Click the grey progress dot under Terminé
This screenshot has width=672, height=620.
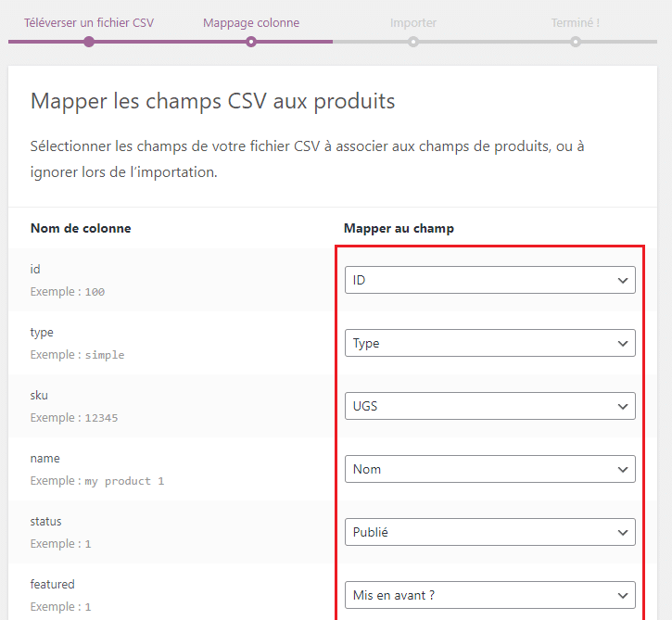point(576,42)
